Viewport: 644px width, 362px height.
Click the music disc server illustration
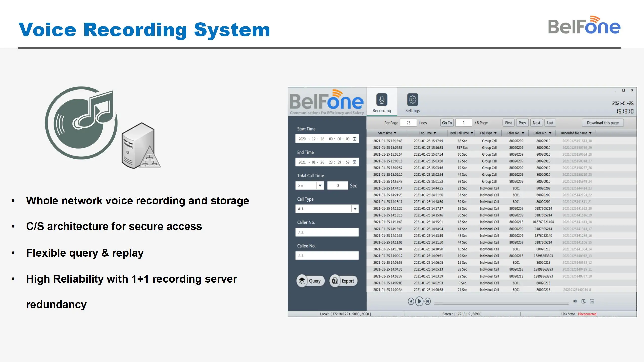pyautogui.click(x=103, y=127)
